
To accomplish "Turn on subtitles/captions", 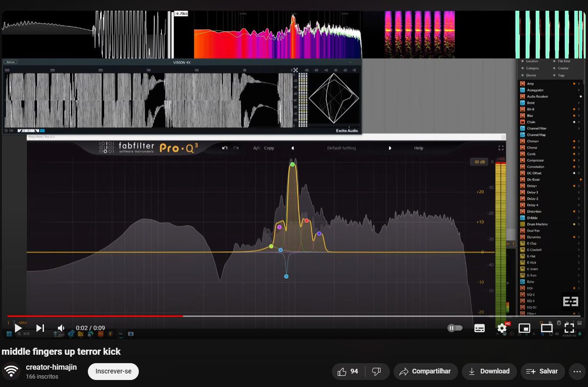I will (480, 328).
